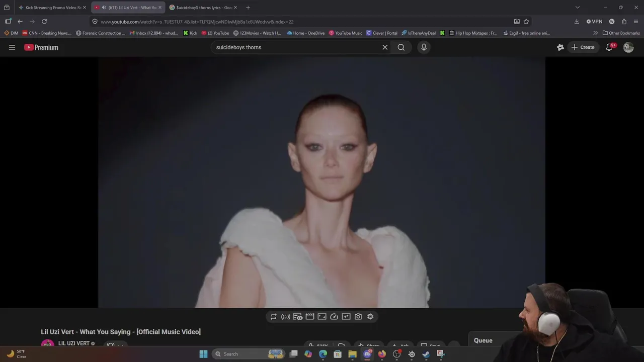Viewport: 644px width, 362px height.
Task: Go to YouTube Premium home logo
Action: coord(41,47)
